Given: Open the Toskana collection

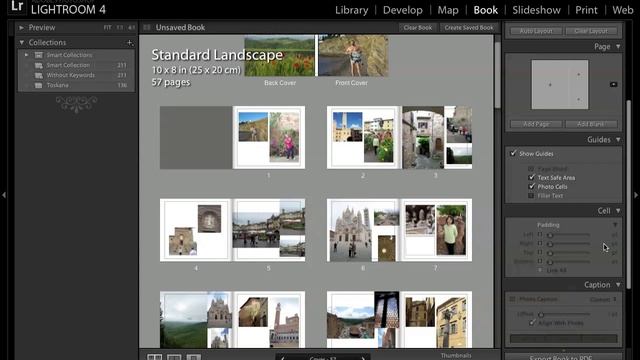Looking at the screenshot, I should pyautogui.click(x=76, y=85).
